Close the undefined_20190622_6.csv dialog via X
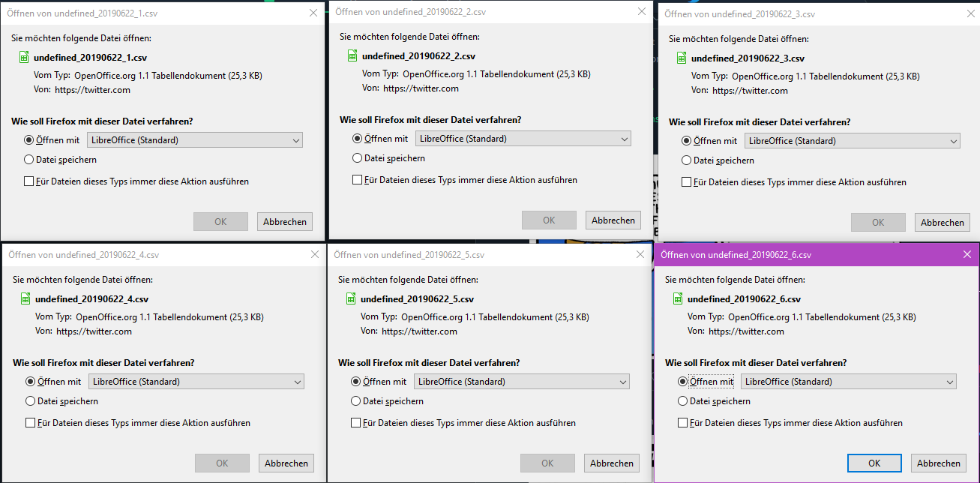The width and height of the screenshot is (980, 483). point(967,254)
